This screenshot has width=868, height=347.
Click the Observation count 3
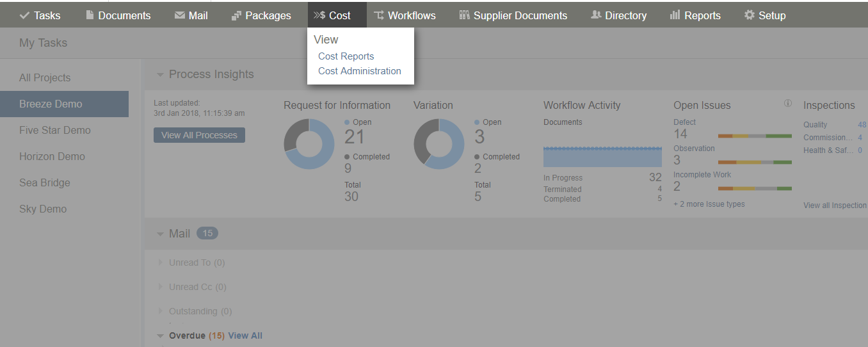pos(677,160)
